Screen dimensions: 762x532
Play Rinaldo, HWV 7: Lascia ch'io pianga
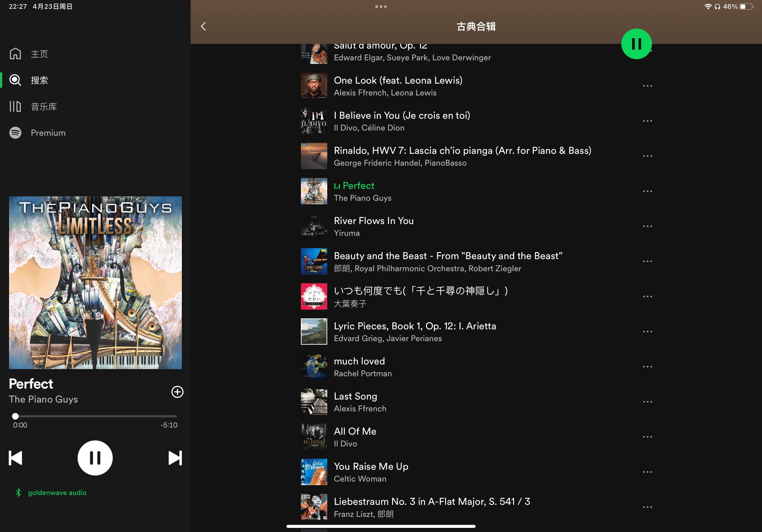[476, 156]
